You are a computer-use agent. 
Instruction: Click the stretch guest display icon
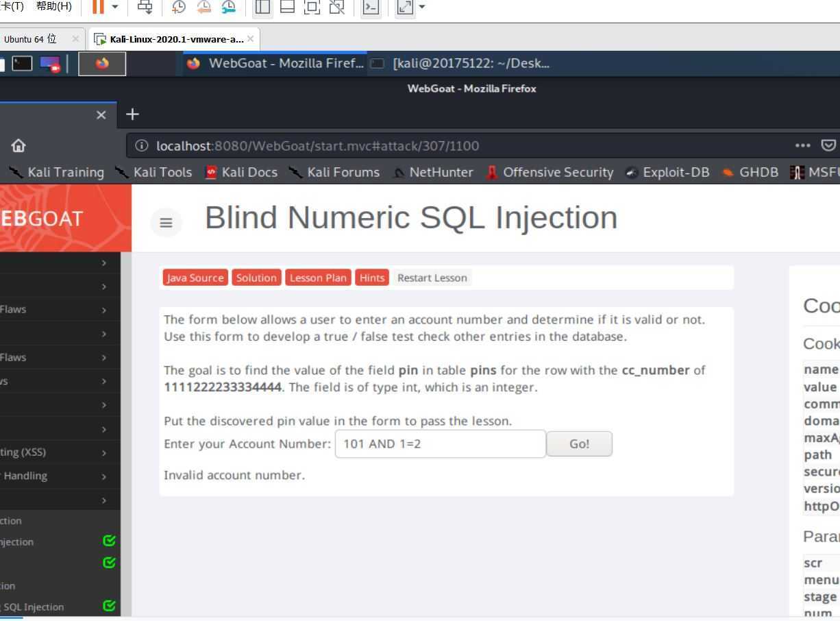[405, 7]
